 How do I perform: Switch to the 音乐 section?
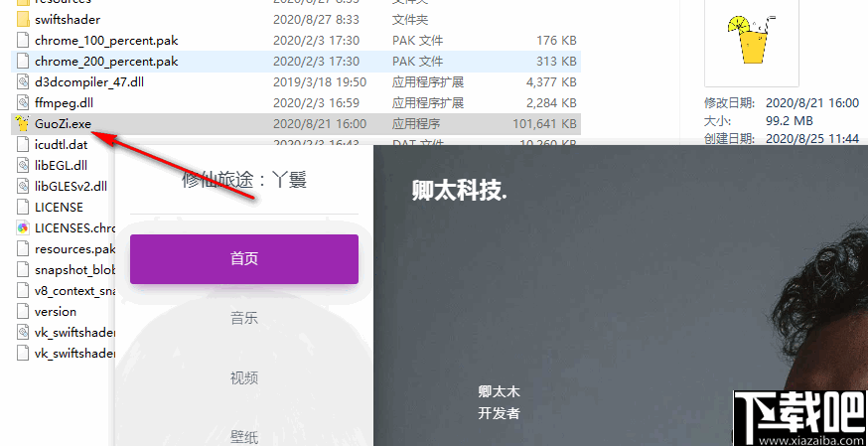pyautogui.click(x=244, y=319)
